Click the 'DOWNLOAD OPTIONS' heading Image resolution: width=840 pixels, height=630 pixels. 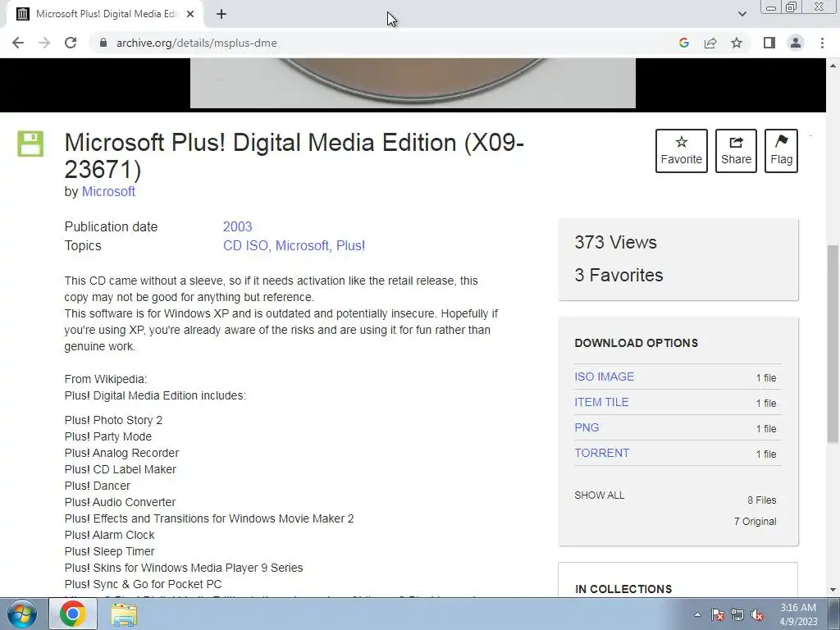pyautogui.click(x=637, y=343)
